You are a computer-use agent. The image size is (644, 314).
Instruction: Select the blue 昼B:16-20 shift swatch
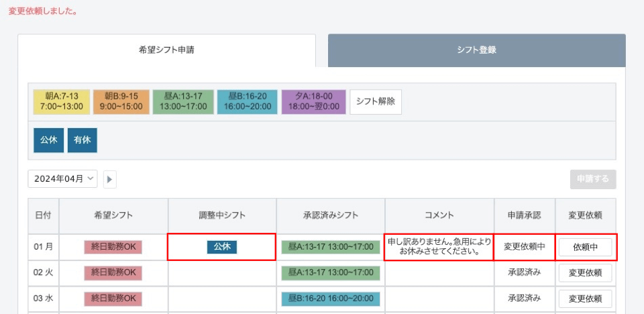[248, 101]
